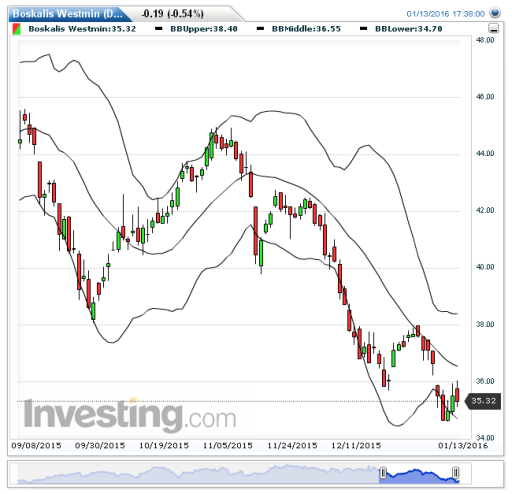The image size is (512, 494).
Task: Click the Boskalis Westmin:35.32 legend text
Action: (x=82, y=29)
